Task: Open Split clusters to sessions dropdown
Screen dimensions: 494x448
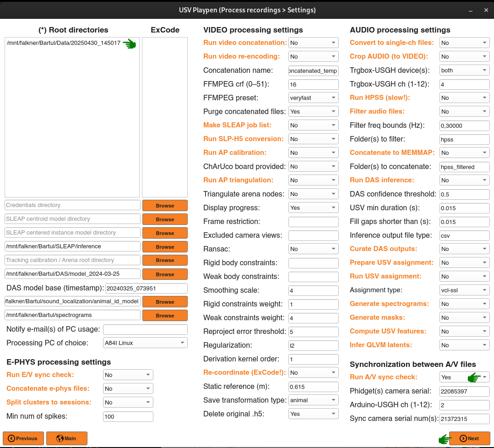Action: click(128, 402)
